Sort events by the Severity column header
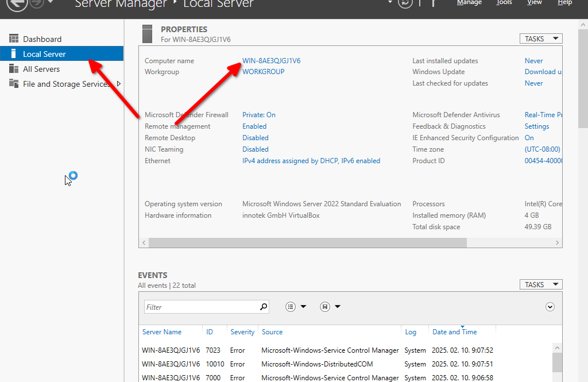Screen dimensions: 588x382 [x=242, y=332]
